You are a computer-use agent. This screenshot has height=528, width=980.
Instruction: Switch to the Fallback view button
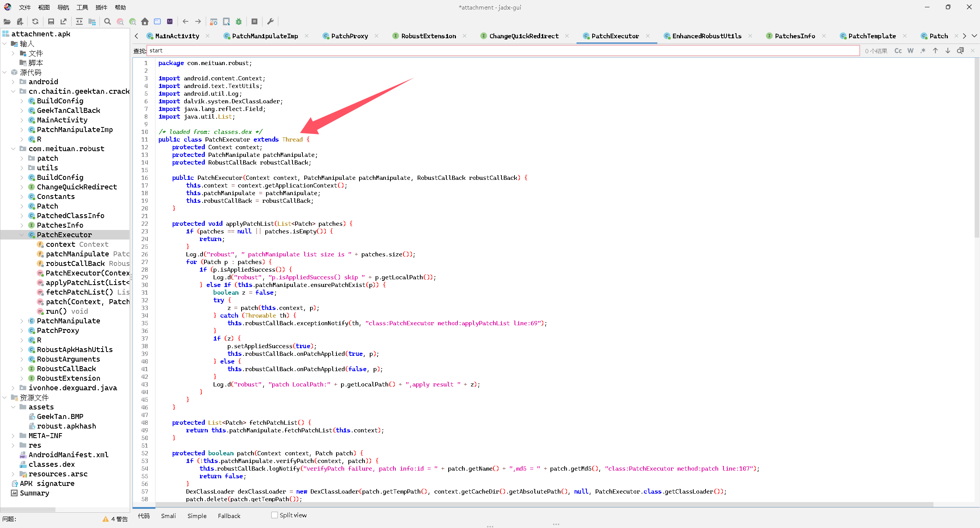(x=229, y=516)
